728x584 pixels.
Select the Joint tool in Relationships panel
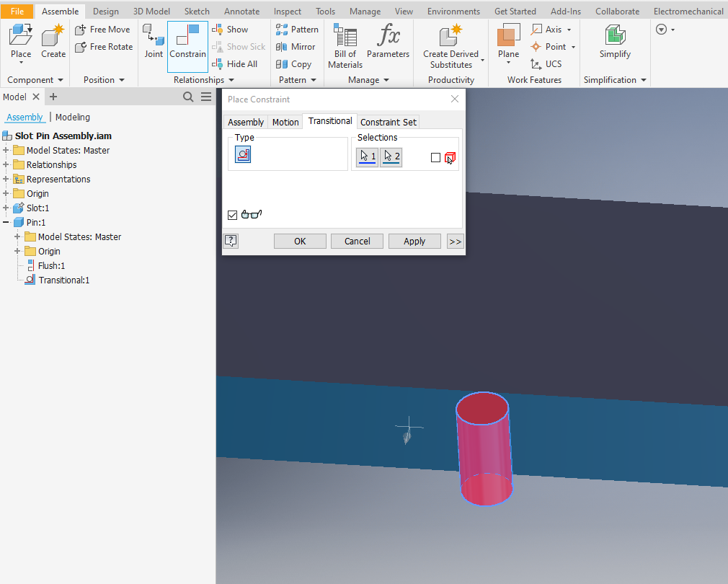tap(152, 41)
